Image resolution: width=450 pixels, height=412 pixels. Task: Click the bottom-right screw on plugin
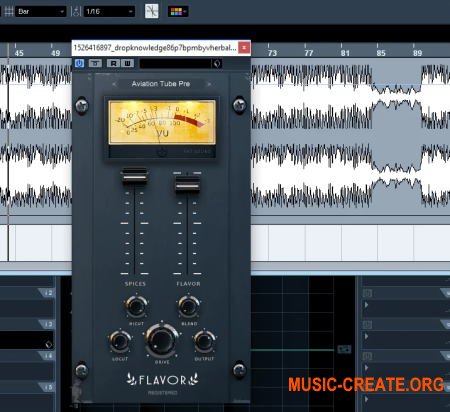pos(239,370)
